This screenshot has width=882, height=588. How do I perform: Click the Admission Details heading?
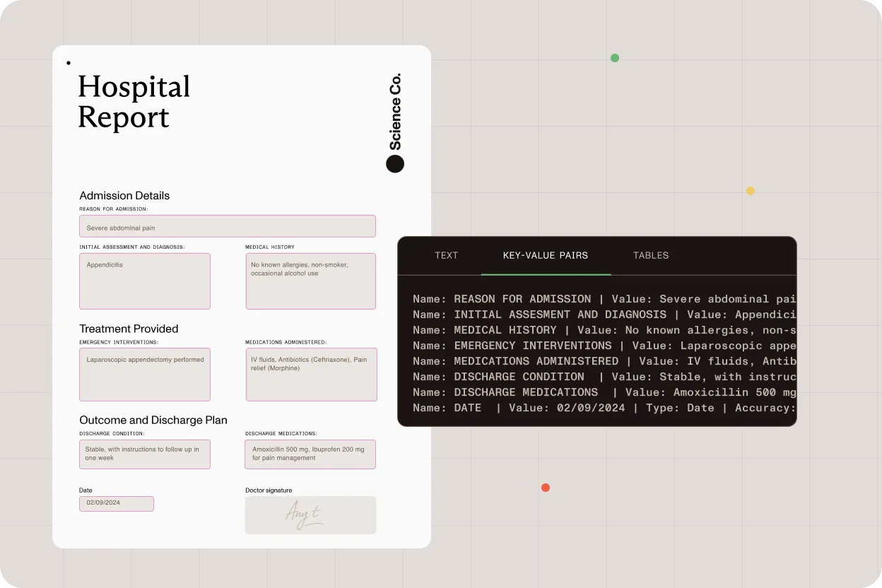click(124, 196)
